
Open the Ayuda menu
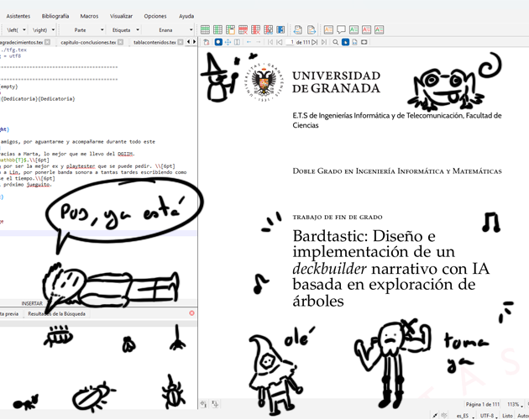click(186, 16)
